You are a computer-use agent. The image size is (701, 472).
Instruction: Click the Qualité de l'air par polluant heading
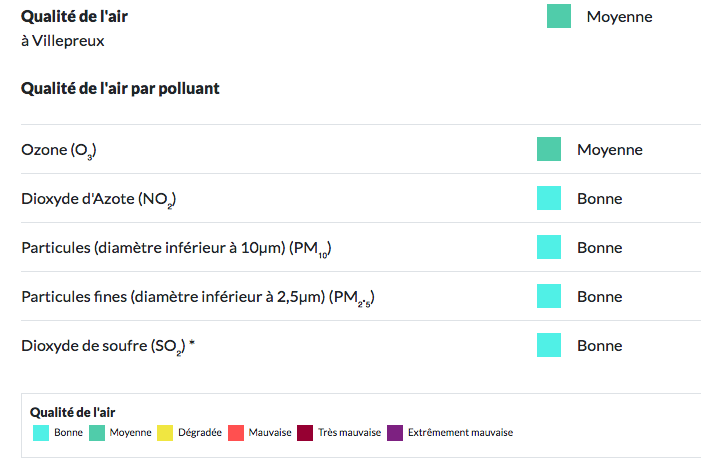[x=120, y=88]
